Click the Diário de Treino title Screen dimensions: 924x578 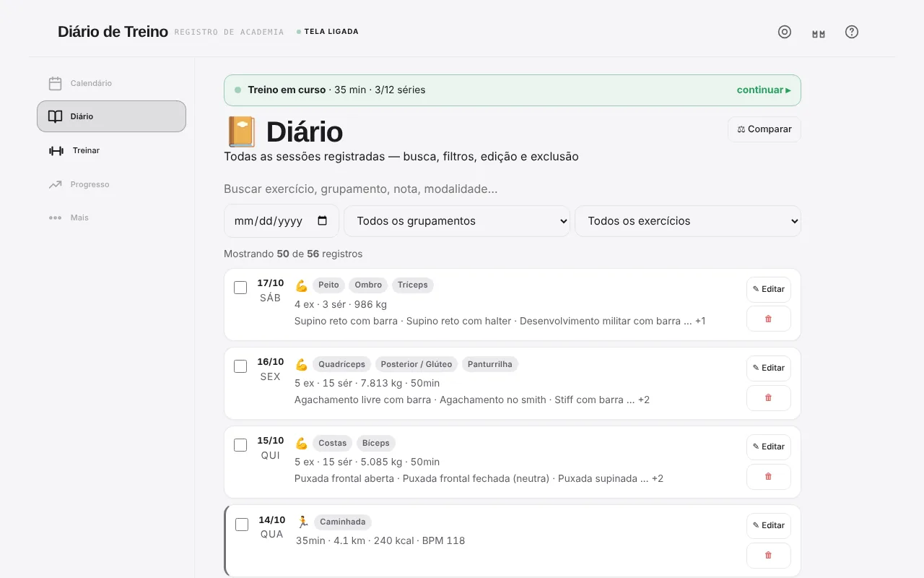tap(113, 32)
